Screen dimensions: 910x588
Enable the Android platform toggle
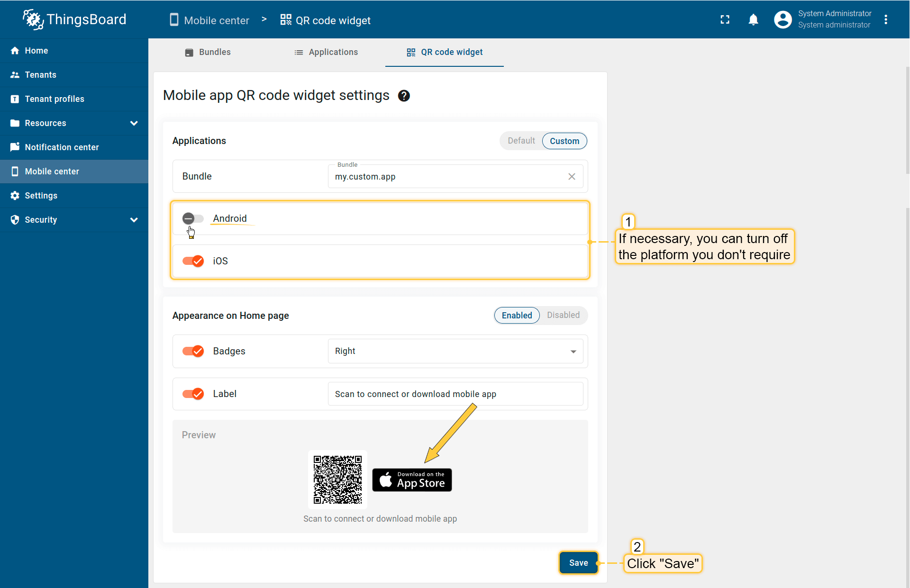[193, 218]
